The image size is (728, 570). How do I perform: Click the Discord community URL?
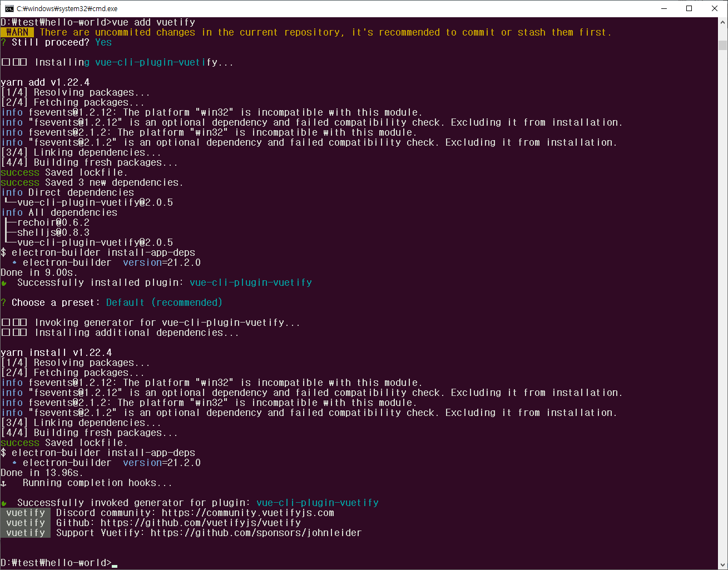click(x=248, y=513)
